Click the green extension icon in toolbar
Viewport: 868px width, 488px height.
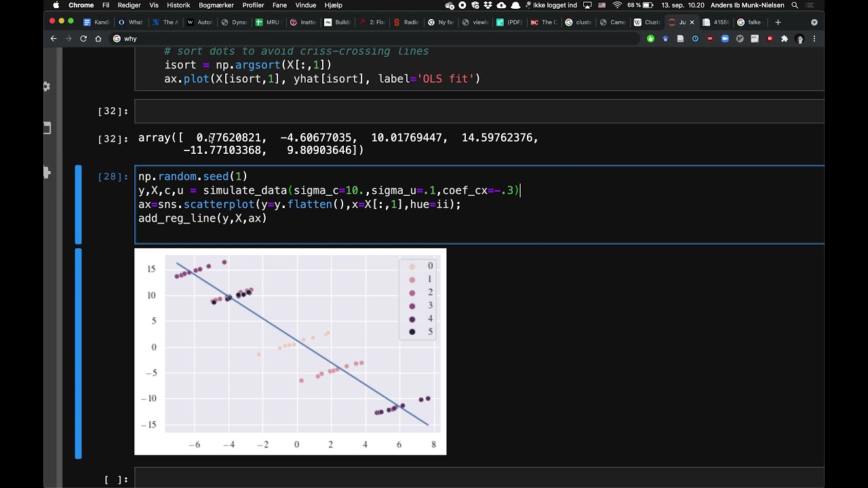pos(651,39)
